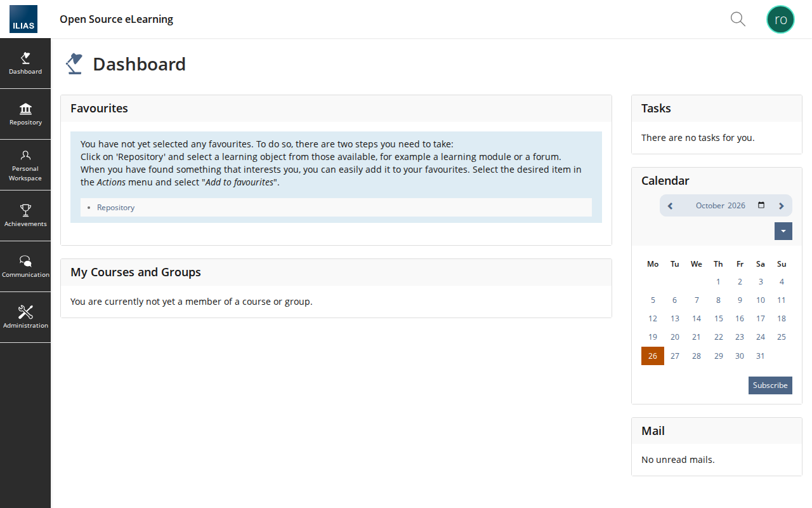Select day 1 in the calendar
Image resolution: width=812 pixels, height=508 pixels.
point(718,282)
